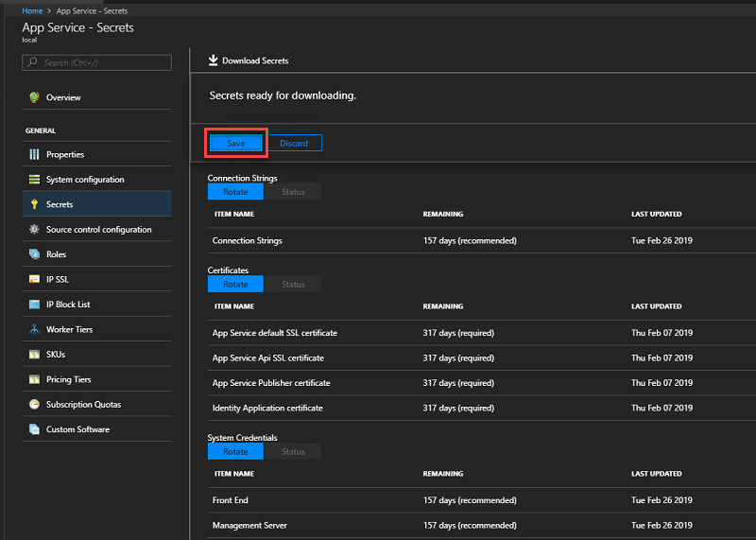Open the IP SSL menu item
The image size is (756, 540).
coord(58,280)
